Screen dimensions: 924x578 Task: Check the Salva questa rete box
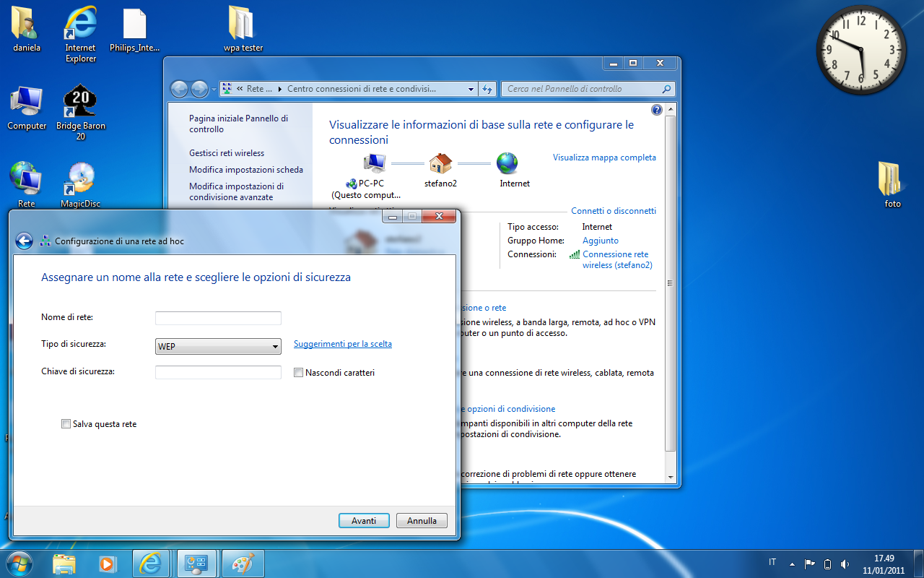[66, 424]
